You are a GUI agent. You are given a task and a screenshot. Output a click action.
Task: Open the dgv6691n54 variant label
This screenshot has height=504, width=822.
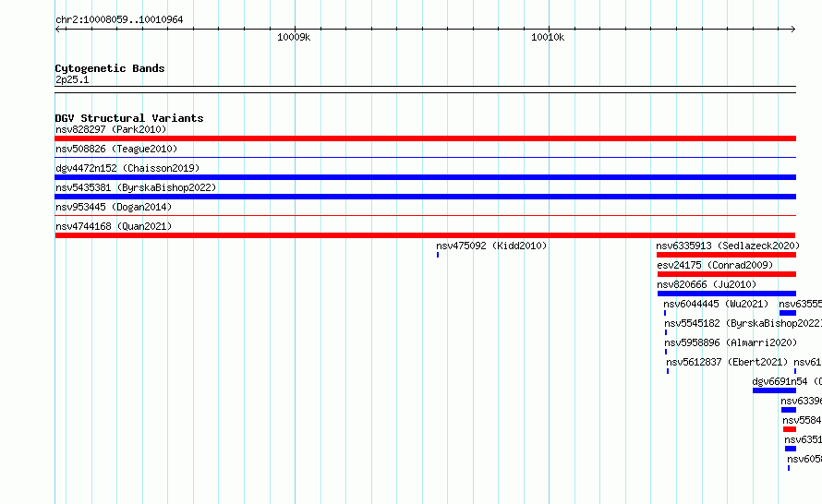(787, 381)
